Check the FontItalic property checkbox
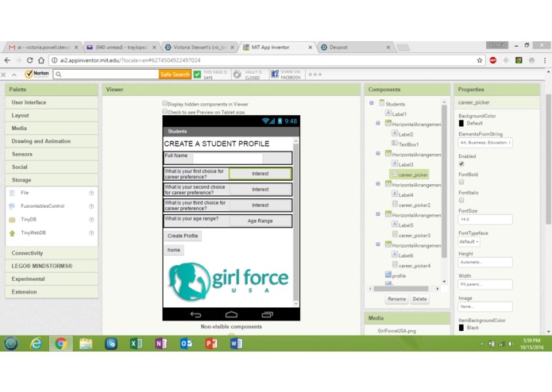Viewport: 552px width, 392px height. coord(461,201)
